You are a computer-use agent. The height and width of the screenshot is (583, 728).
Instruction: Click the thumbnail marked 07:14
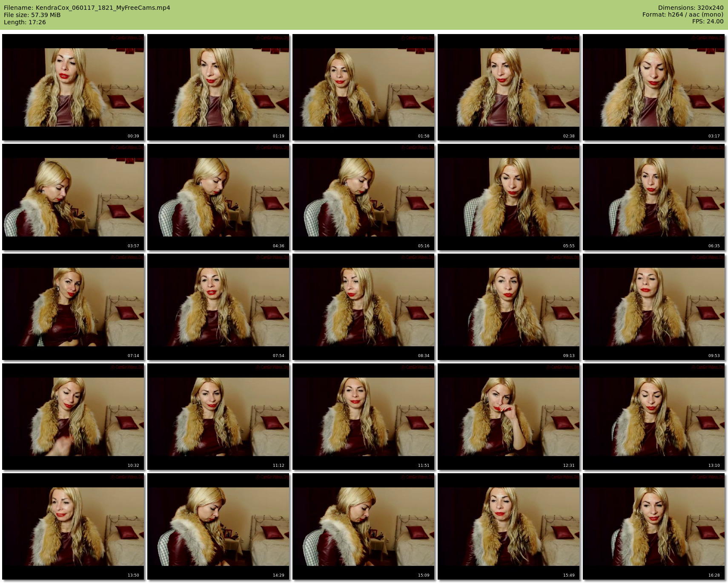[73, 307]
